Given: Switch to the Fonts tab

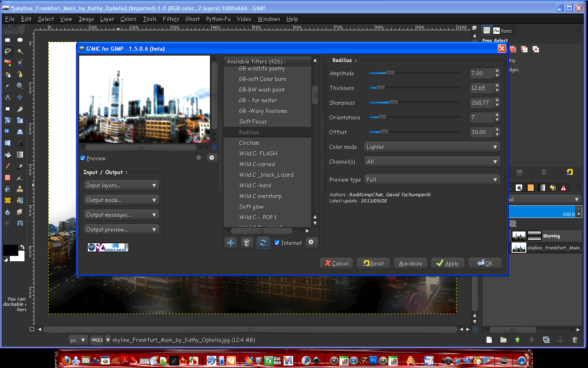Looking at the screenshot, I should (x=503, y=31).
